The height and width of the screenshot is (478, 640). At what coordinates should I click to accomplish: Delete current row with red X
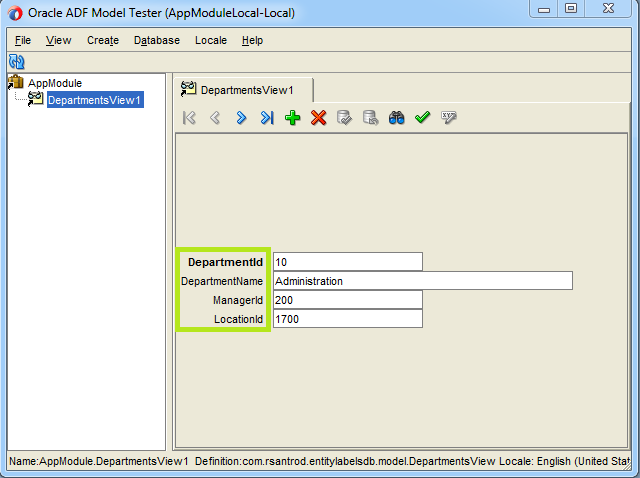(x=318, y=118)
